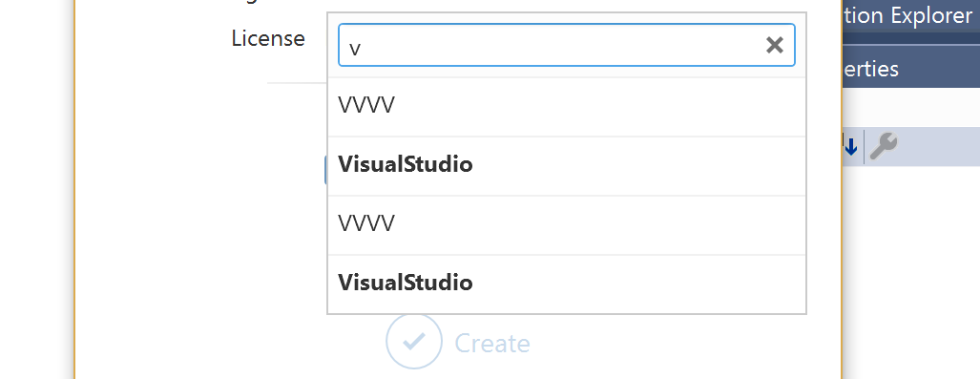Click the blue button edge behind the dropdown
The width and height of the screenshot is (980, 379).
click(325, 170)
